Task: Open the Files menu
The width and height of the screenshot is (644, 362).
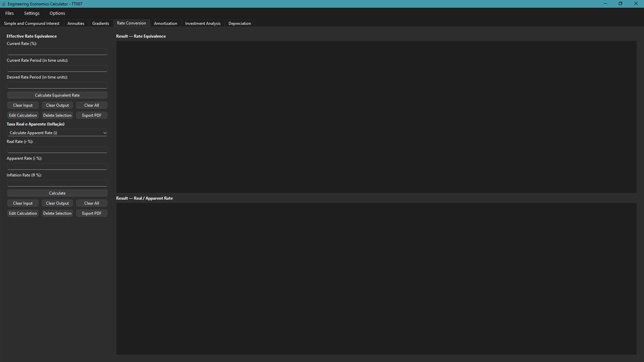Action: [9, 13]
